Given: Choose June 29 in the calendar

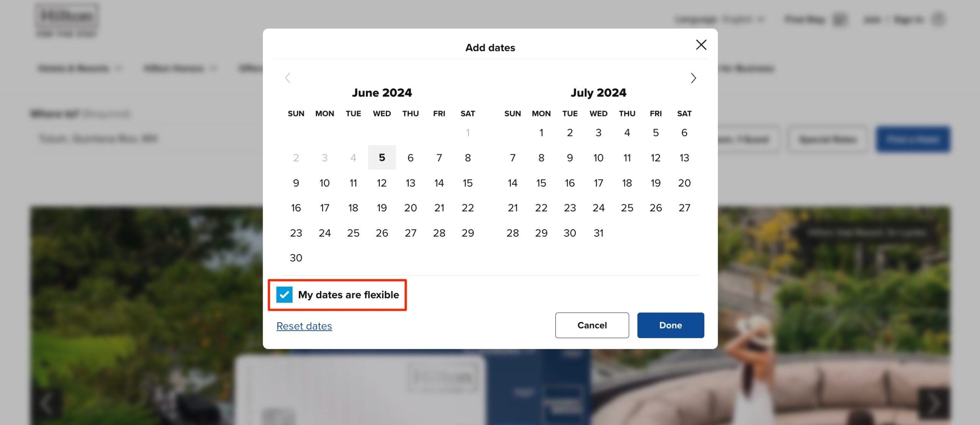Looking at the screenshot, I should pos(467,233).
